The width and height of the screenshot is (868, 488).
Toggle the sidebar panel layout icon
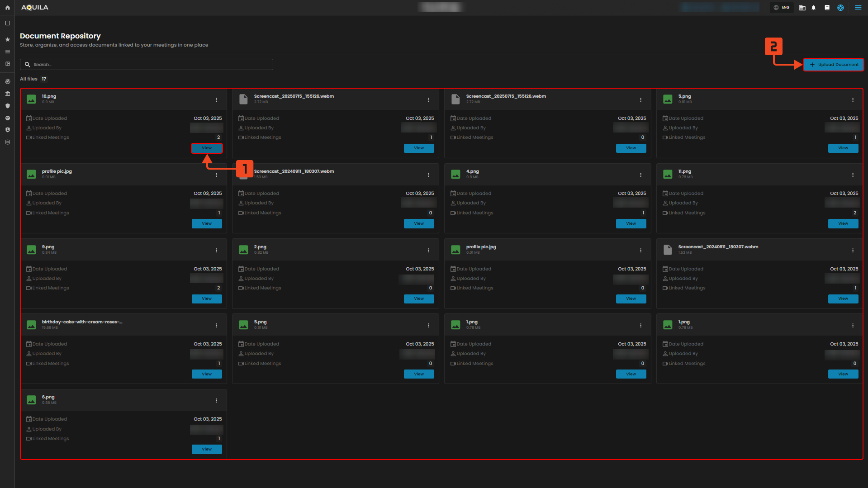(7, 23)
